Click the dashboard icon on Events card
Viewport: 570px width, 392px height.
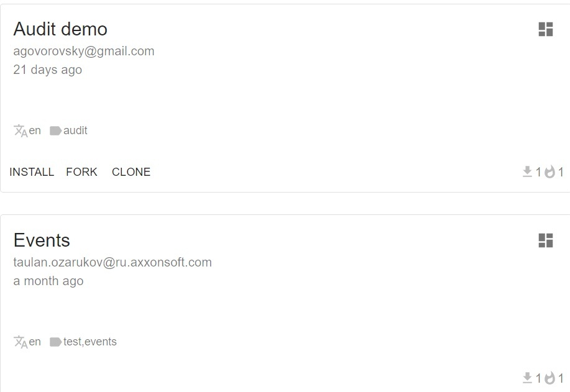[x=545, y=240]
